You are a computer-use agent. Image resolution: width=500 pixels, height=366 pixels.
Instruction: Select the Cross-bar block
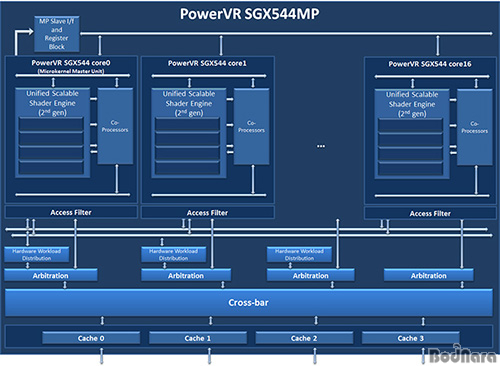coord(249,303)
